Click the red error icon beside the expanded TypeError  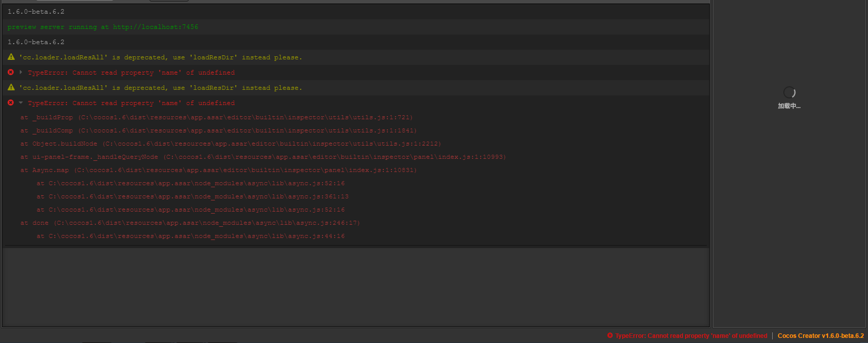tap(11, 102)
